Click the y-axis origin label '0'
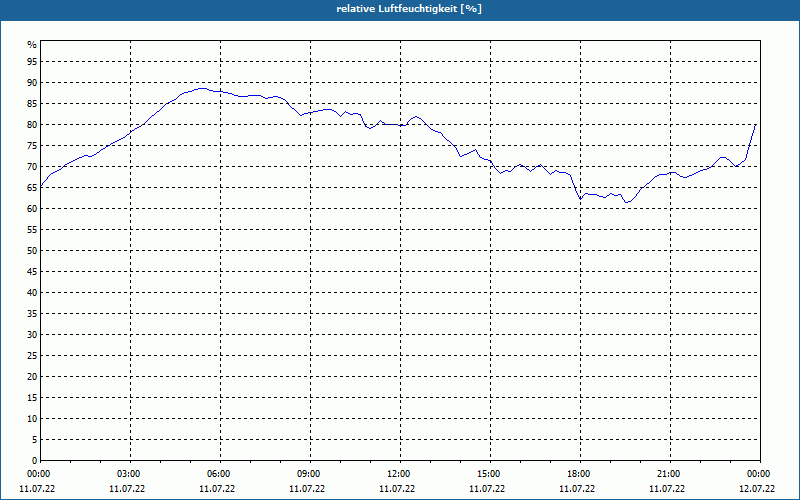 pyautogui.click(x=35, y=460)
